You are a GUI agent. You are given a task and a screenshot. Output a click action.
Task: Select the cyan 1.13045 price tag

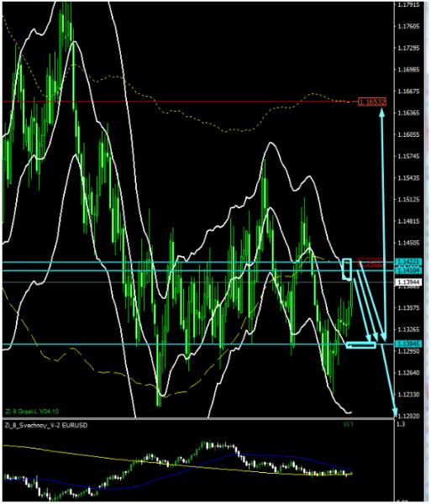click(408, 344)
